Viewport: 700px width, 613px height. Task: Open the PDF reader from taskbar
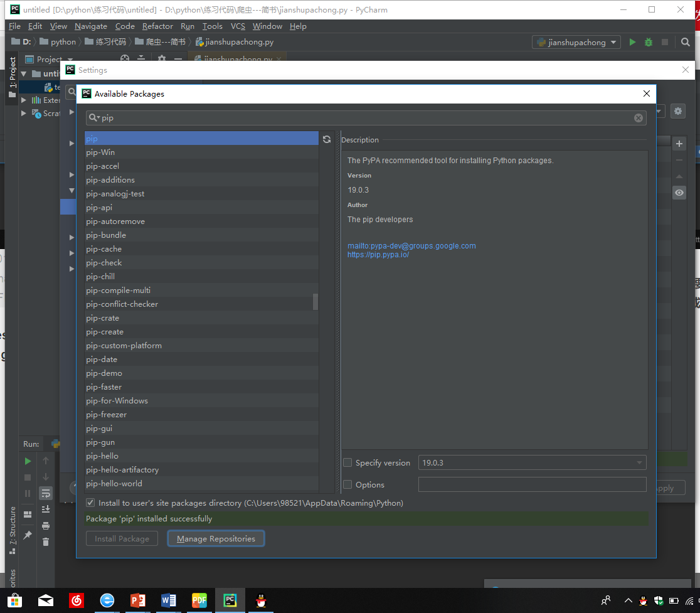[199, 600]
